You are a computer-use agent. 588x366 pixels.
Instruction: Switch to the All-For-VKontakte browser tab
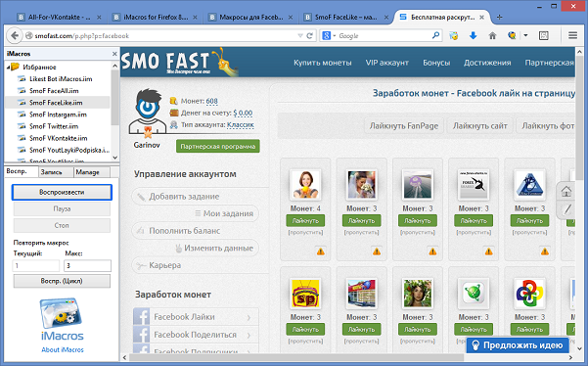(x=60, y=18)
